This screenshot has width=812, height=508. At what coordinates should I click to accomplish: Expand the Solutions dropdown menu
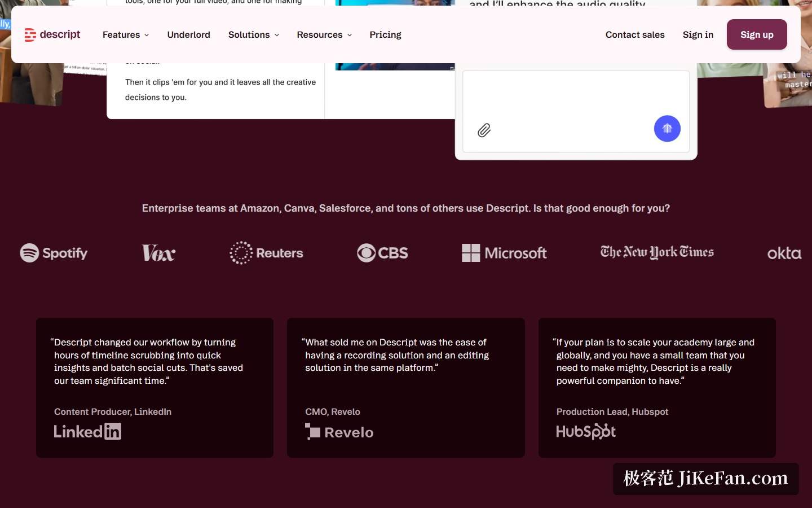(254, 35)
